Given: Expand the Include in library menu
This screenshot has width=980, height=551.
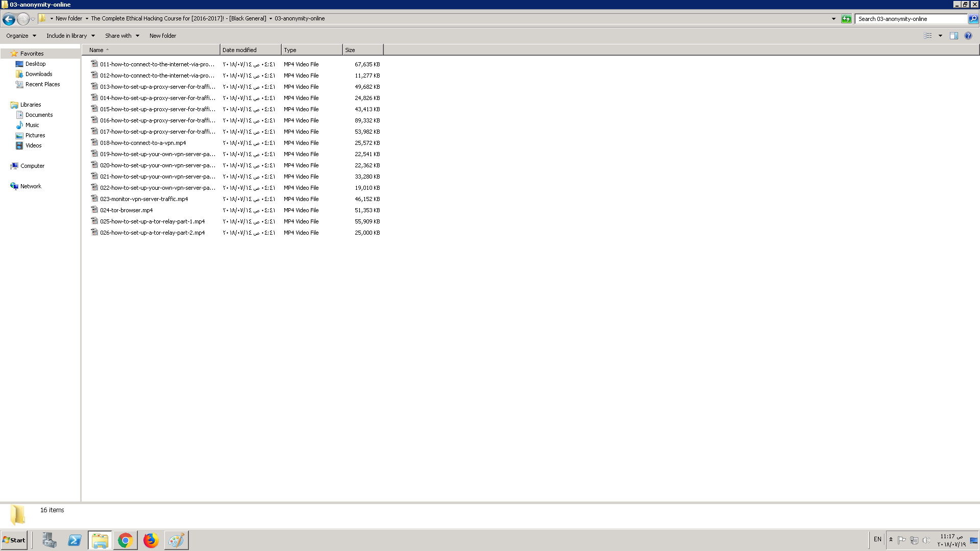Looking at the screenshot, I should point(70,36).
